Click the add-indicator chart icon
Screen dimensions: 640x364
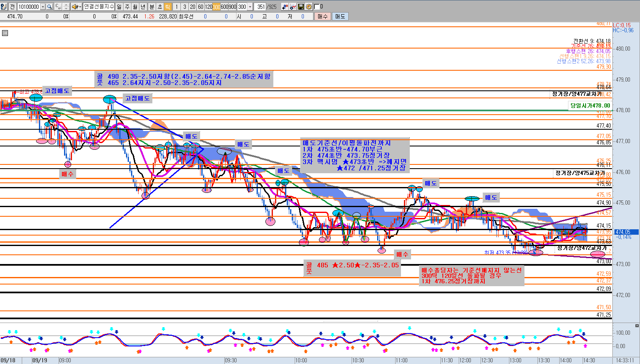[x=293, y=7]
